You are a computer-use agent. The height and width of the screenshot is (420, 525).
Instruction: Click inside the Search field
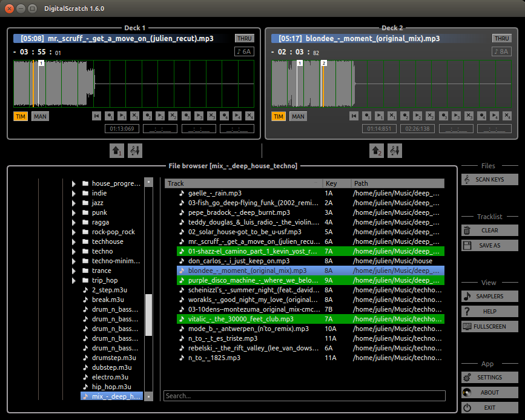[303, 396]
